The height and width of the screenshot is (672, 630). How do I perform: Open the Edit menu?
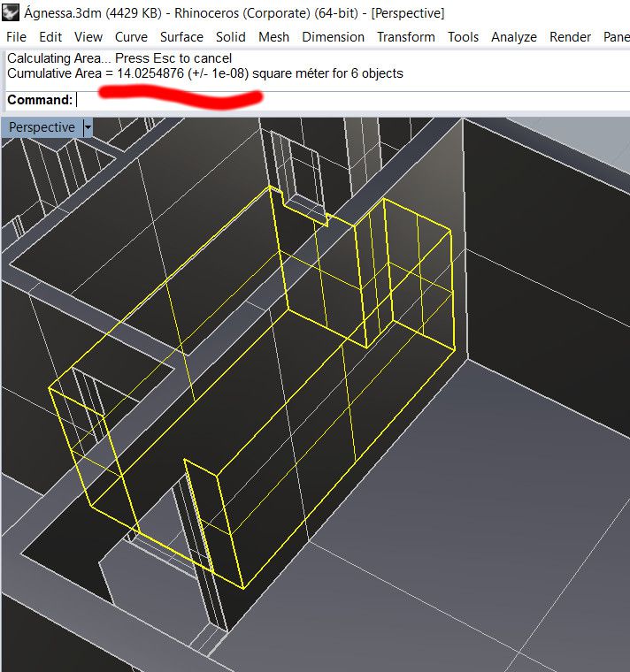click(50, 37)
